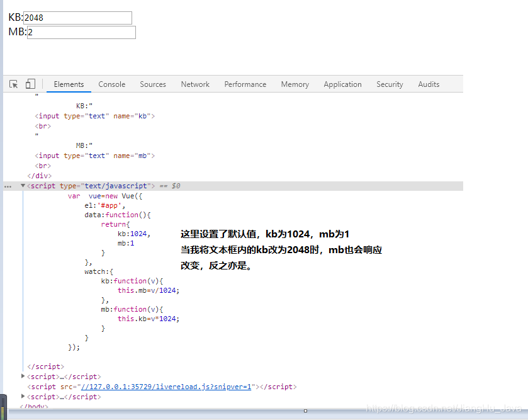
Task: Click the code line "var vue=new Vue({"
Action: (105, 196)
